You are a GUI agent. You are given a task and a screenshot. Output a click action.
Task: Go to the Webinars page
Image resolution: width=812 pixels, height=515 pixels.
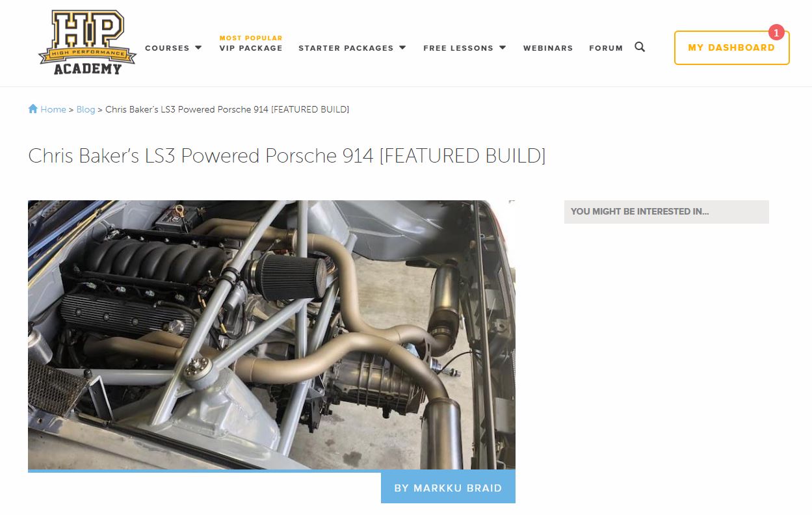coord(548,48)
